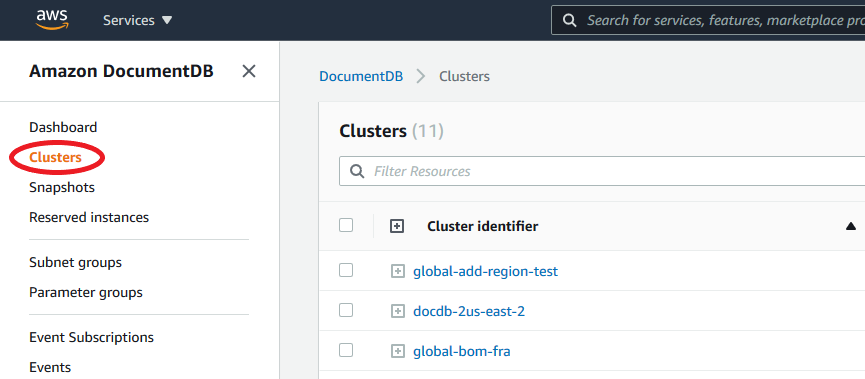Viewport: 865px width, 379px height.
Task: Expand the global-add-region-test cluster row
Action: (398, 271)
